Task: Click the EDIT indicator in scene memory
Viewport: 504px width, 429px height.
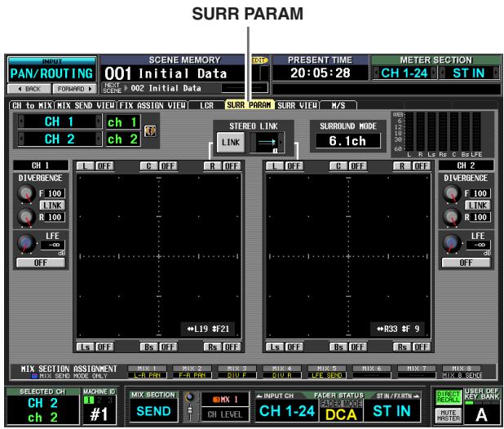Action: 258,60
